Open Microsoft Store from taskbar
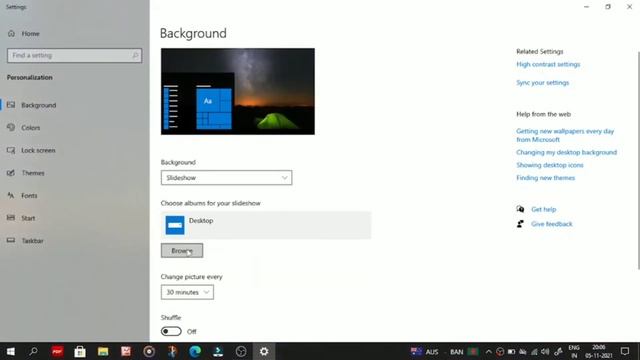 tap(80, 351)
